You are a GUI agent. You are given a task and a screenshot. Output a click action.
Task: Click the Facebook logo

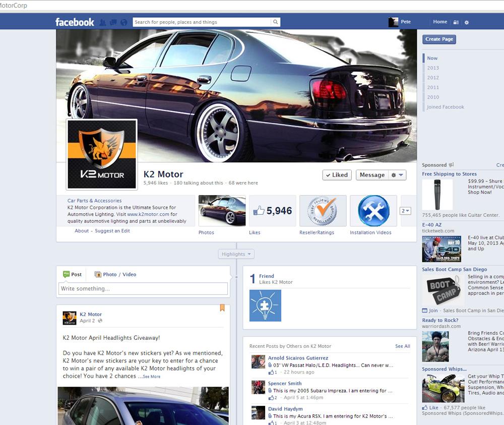[75, 22]
